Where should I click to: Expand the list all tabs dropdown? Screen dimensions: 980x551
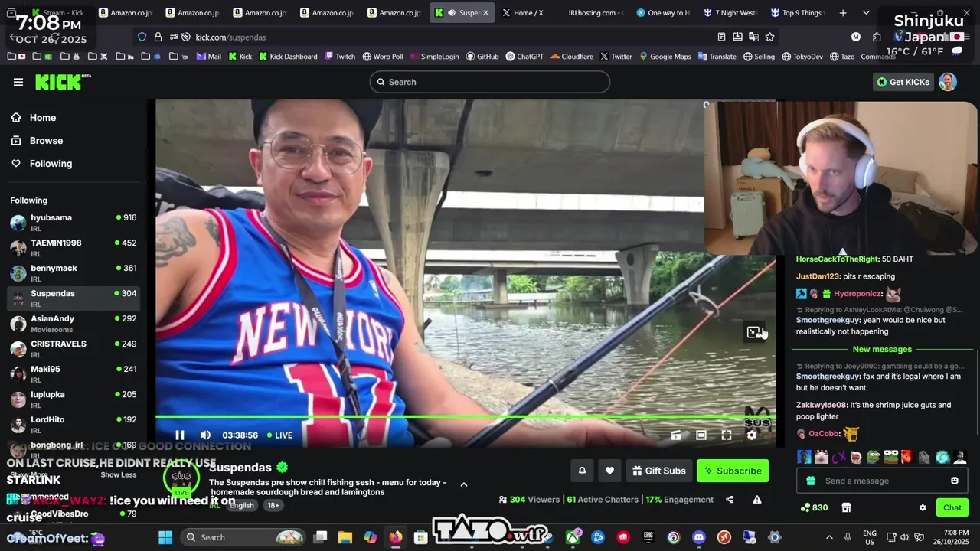click(866, 13)
